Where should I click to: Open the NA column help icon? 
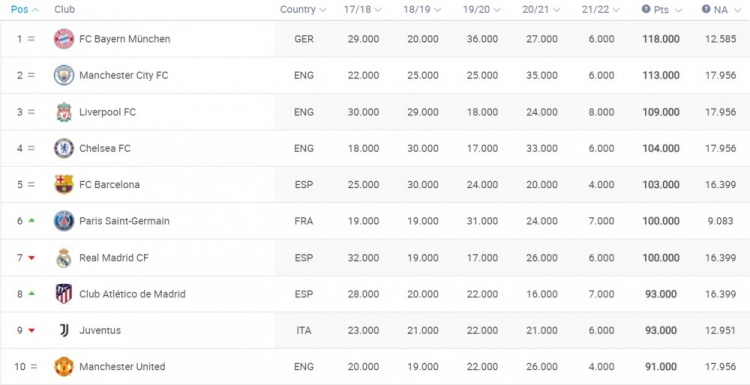(x=706, y=9)
